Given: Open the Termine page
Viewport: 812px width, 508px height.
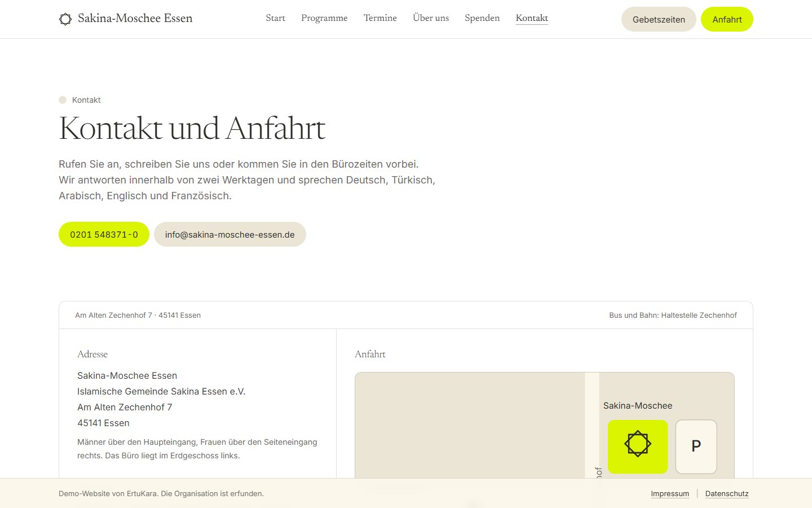Looking at the screenshot, I should pyautogui.click(x=380, y=18).
